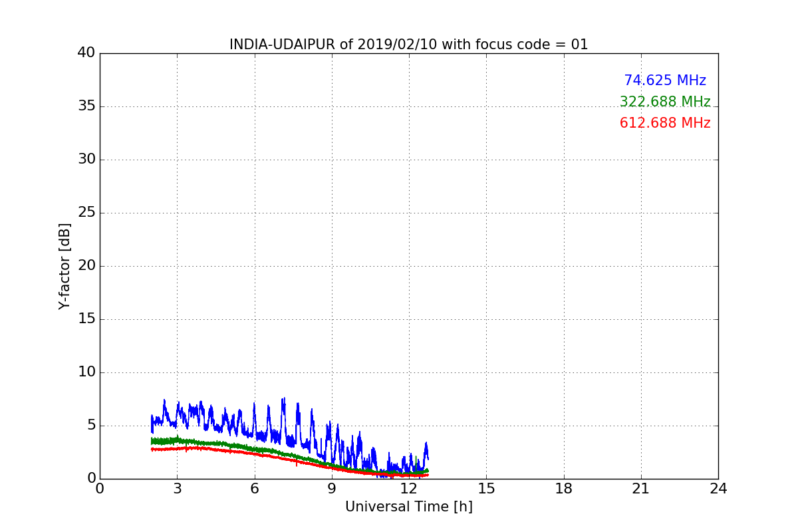Screen dimensions: 798x532
Task: Click the "Y-factor [dB]" axis label
Action: click(x=65, y=266)
